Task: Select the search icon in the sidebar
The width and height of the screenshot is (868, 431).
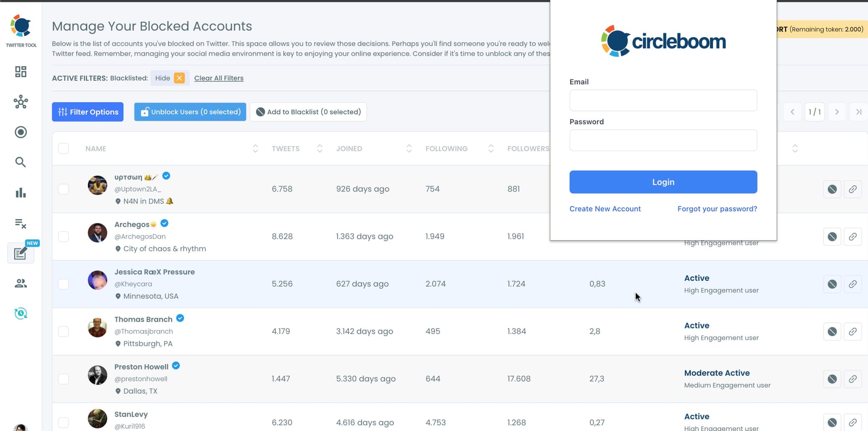Action: pos(20,162)
